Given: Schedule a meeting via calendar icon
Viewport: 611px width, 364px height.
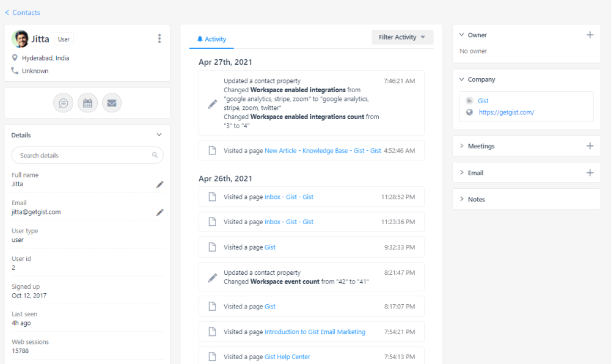Looking at the screenshot, I should pos(87,103).
